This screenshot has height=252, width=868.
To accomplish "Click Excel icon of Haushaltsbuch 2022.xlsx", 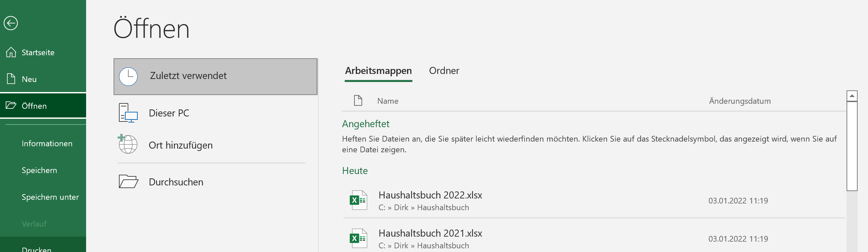I will pos(358,200).
